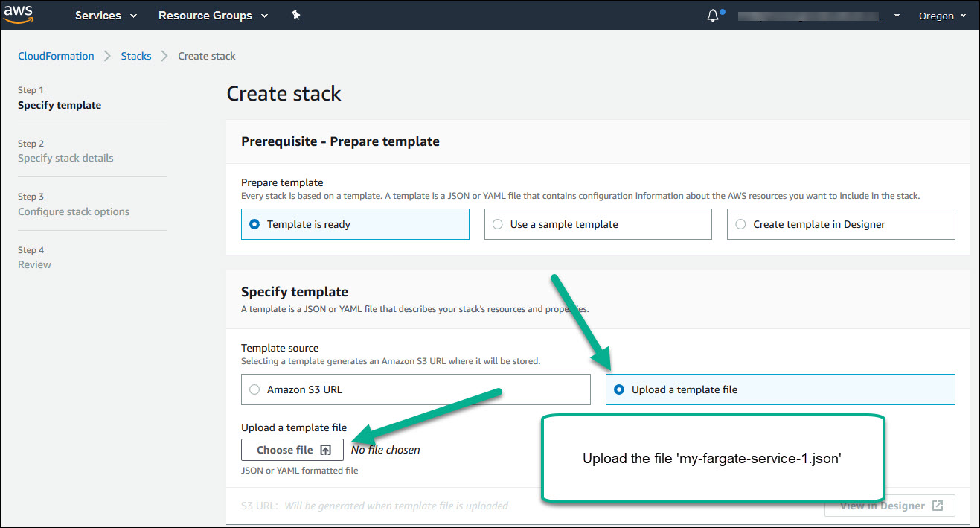Open the Oregon region selector
980x528 pixels.
[x=942, y=16]
